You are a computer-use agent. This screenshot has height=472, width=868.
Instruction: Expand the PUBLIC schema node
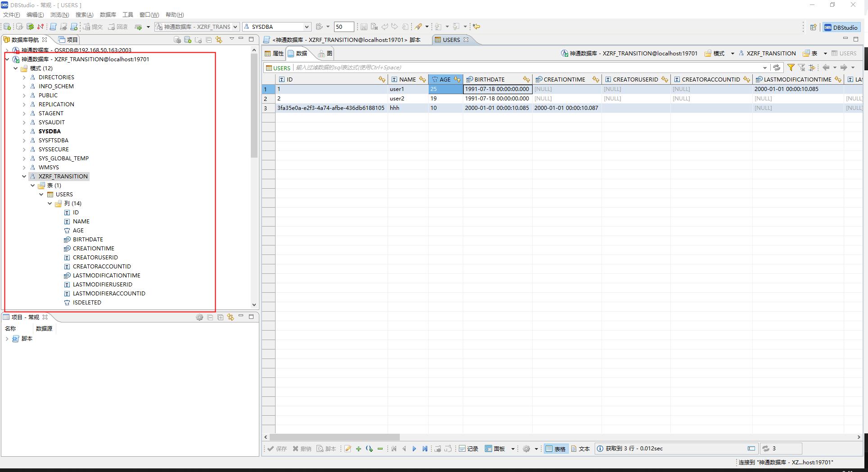[24, 95]
